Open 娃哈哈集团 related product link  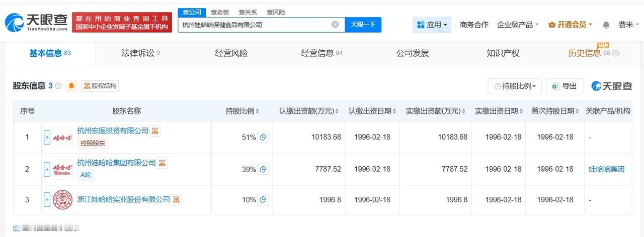pos(606,169)
